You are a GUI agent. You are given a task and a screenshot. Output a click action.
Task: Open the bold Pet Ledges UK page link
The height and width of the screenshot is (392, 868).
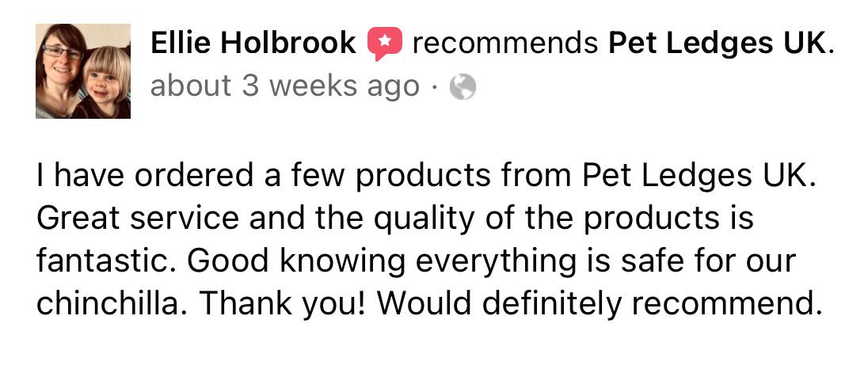(717, 44)
